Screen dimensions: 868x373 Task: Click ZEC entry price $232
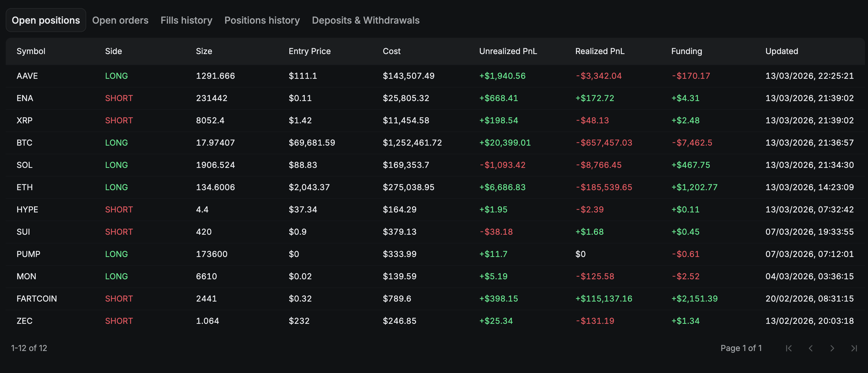299,321
